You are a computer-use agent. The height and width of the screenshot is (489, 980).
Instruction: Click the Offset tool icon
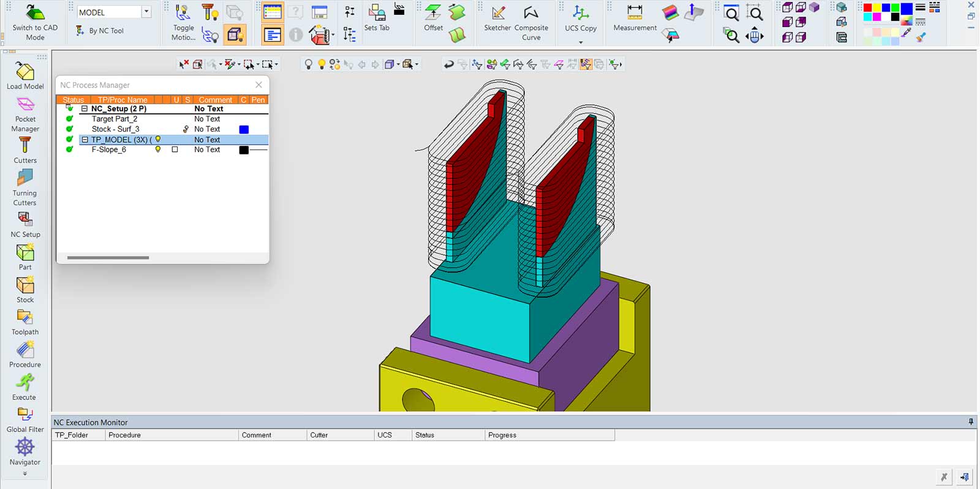click(x=433, y=18)
